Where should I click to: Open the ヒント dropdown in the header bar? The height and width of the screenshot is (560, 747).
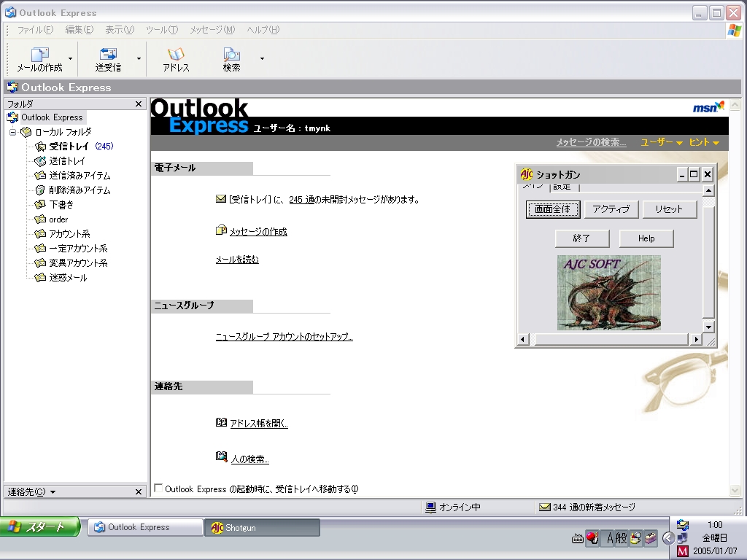704,142
